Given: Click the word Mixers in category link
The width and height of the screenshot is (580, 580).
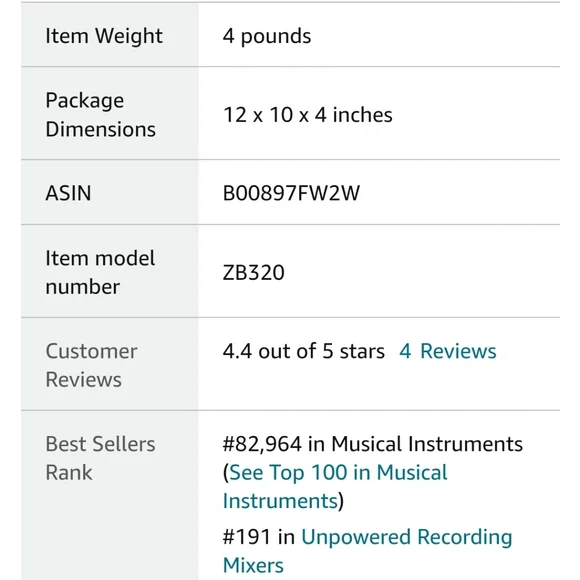Looking at the screenshot, I should [253, 565].
